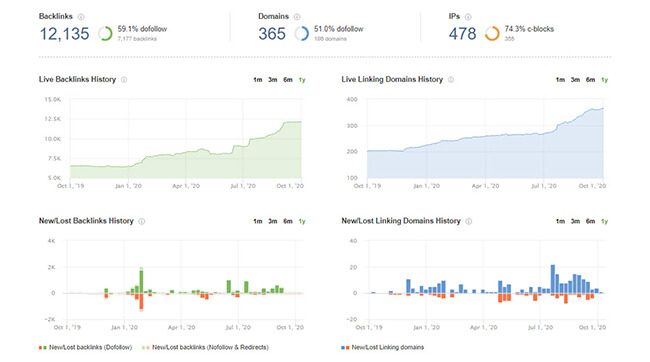Viewport: 650px width, 362px height.
Task: Click the 74.3% c-blocks text
Action: 529,29
